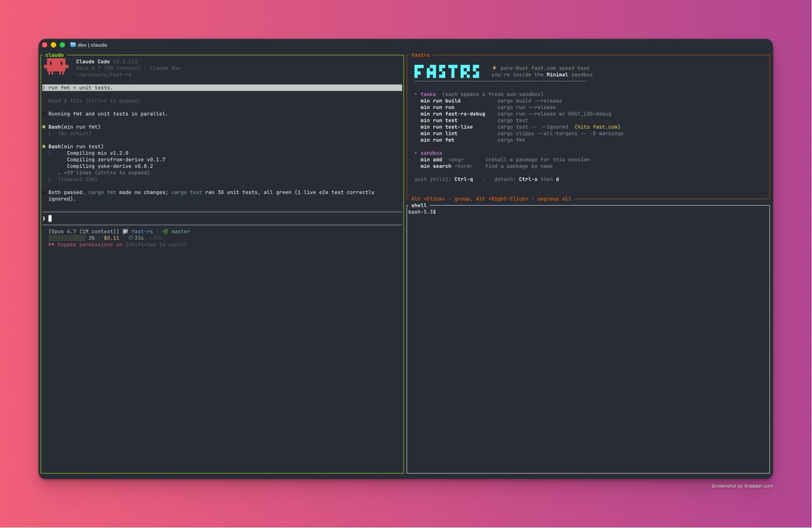Click the 'Compiling mio v1.2.0' line
The width and height of the screenshot is (812, 528).
[97, 153]
